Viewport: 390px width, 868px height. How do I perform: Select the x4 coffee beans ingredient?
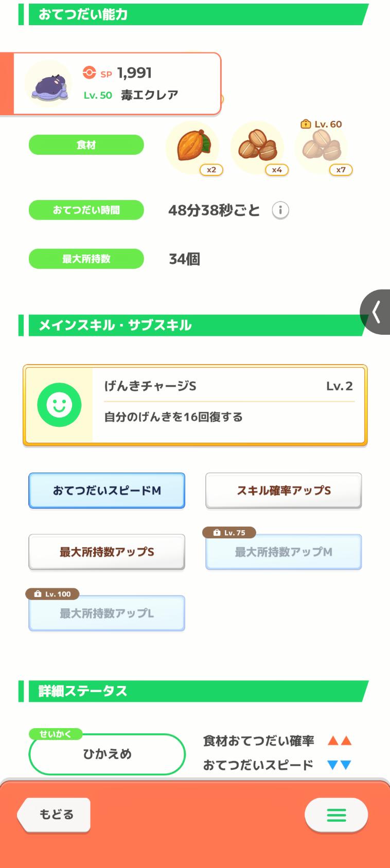[x=257, y=147]
